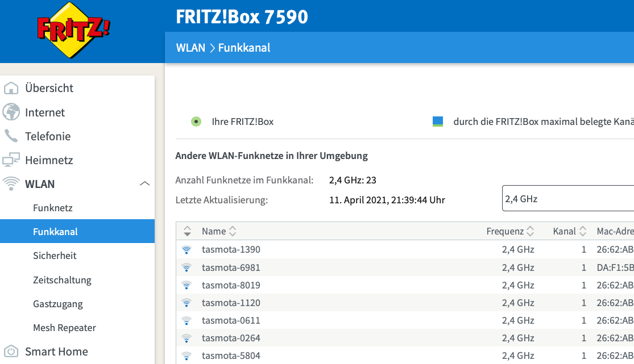Screen dimensions: 634x364
Task: Open the Telefonie menu item
Action: [48, 136]
